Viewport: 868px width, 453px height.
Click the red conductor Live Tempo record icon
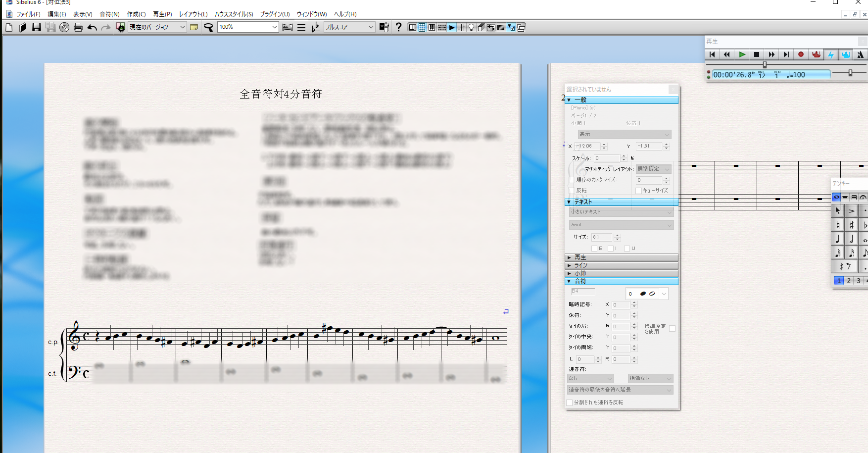pyautogui.click(x=816, y=54)
